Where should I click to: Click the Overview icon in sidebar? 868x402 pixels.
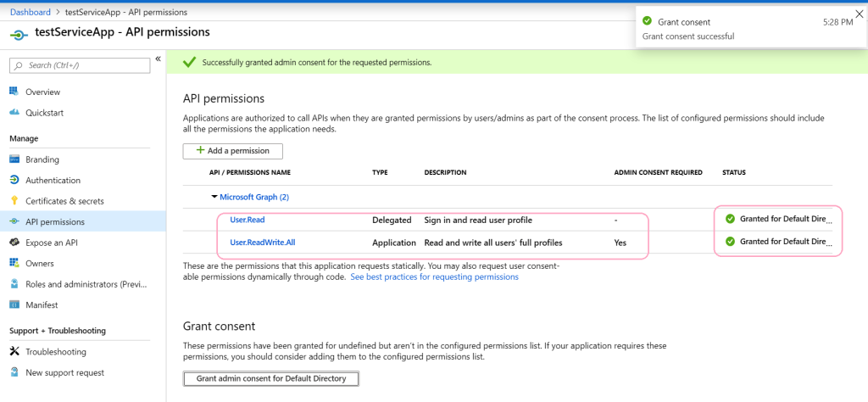pyautogui.click(x=14, y=92)
